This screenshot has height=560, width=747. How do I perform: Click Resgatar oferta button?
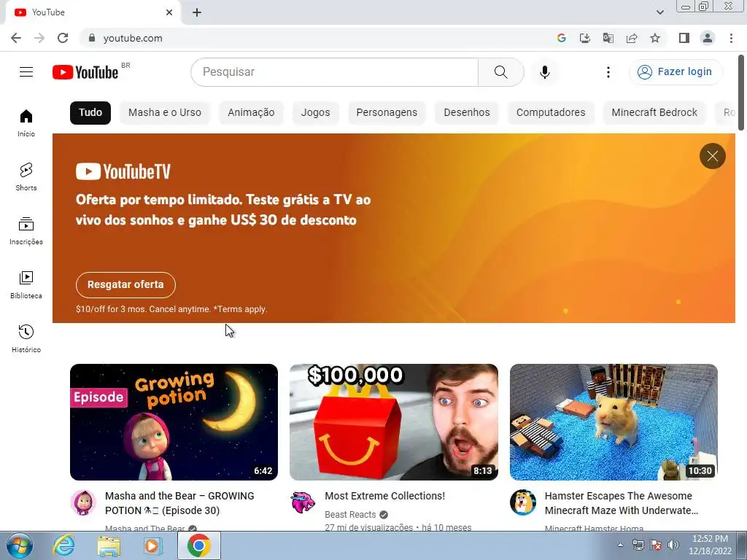[125, 285]
